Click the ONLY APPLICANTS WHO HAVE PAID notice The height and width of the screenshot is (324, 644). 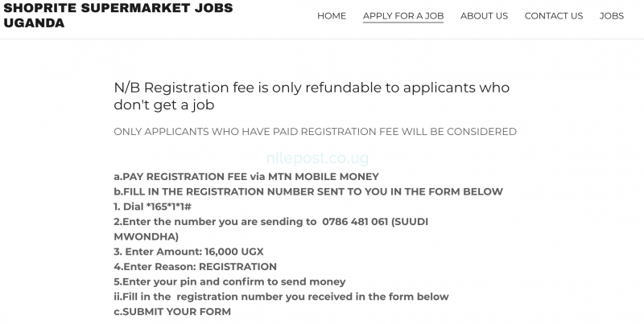[315, 132]
